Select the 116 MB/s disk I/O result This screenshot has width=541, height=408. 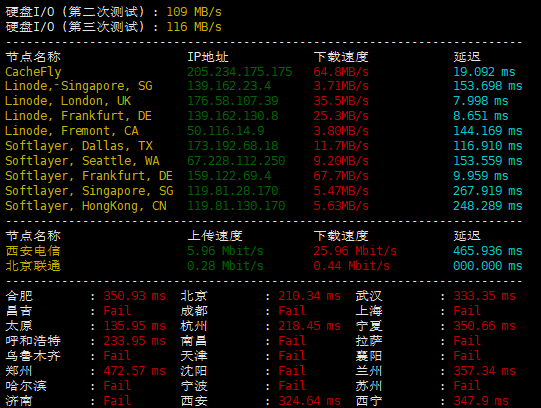pyautogui.click(x=194, y=27)
